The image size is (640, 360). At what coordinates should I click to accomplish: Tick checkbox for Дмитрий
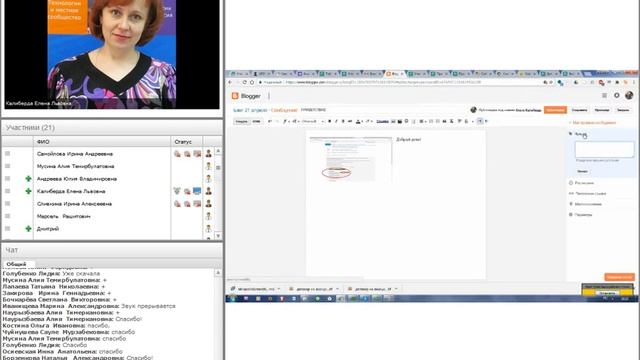(7, 229)
